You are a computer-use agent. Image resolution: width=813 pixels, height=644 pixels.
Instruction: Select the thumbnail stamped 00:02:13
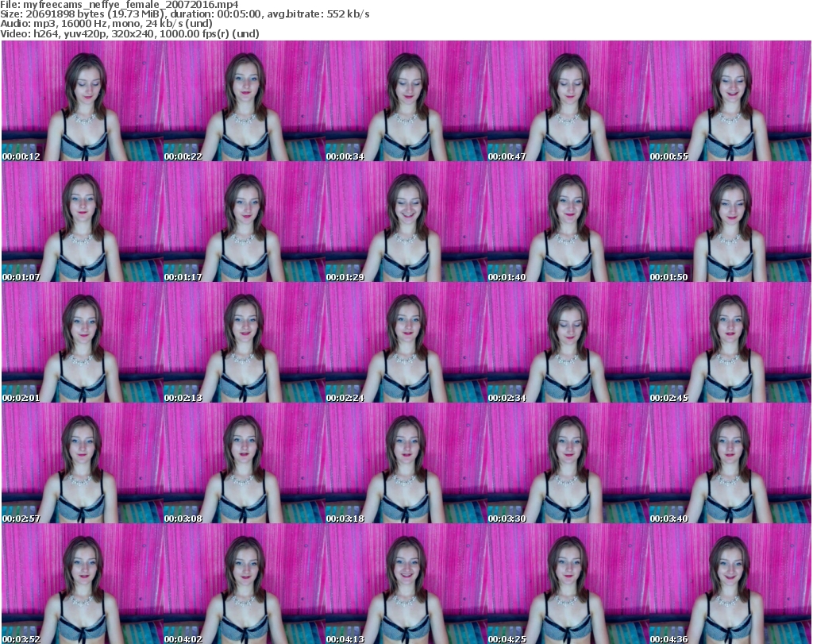[x=245, y=343]
